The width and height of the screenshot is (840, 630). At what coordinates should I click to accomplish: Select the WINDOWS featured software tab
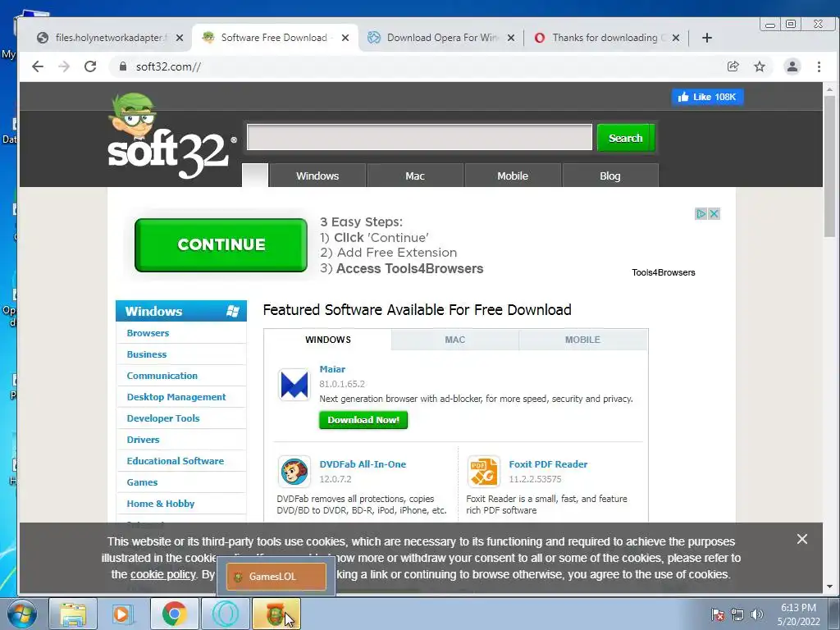pos(328,340)
